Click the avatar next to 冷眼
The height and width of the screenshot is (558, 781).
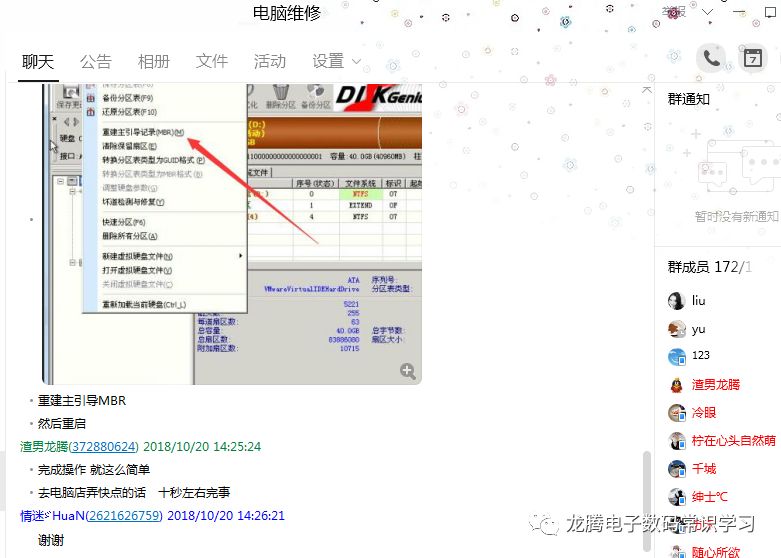[676, 413]
